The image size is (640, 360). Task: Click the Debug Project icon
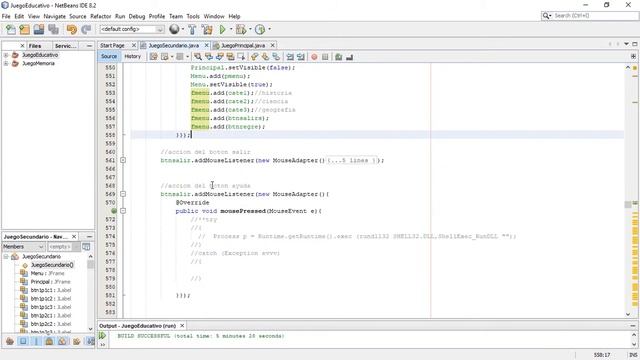point(241,29)
